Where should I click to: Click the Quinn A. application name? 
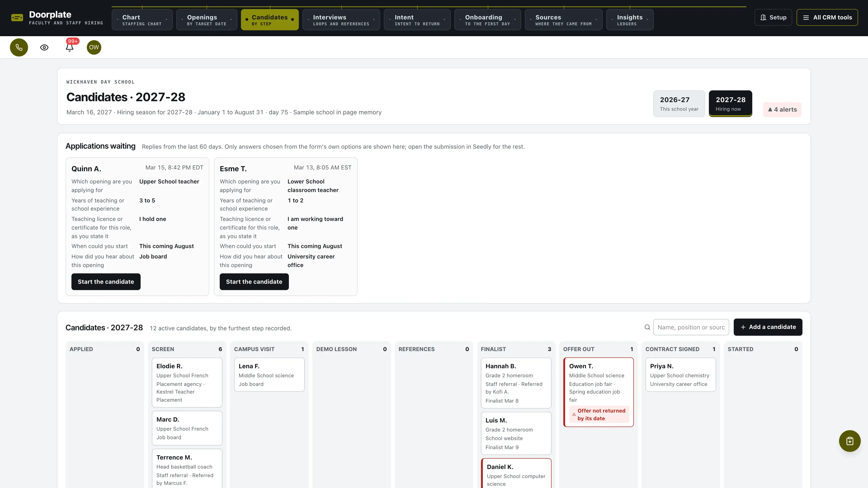point(86,169)
